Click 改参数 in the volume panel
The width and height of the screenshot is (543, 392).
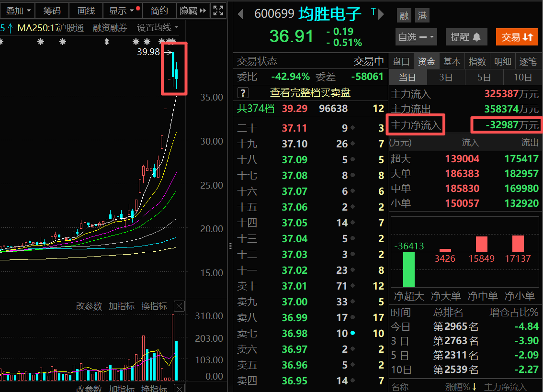(89, 306)
